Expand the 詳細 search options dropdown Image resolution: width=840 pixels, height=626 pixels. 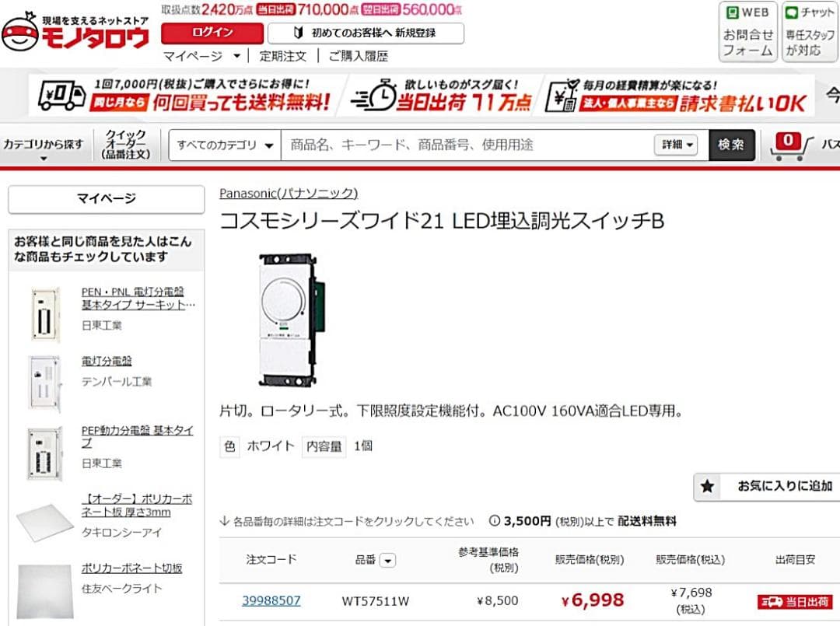[676, 145]
